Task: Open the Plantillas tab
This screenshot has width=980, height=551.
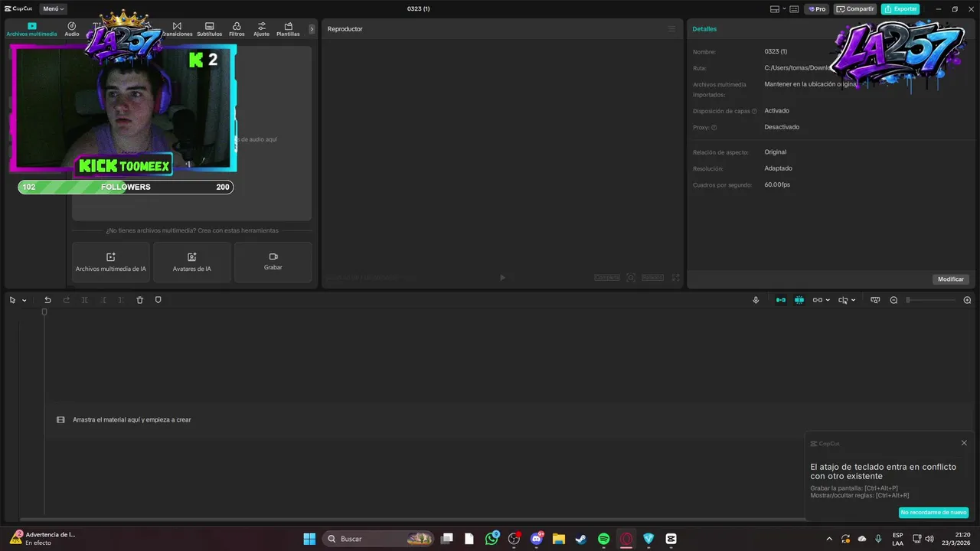Action: coord(288,30)
